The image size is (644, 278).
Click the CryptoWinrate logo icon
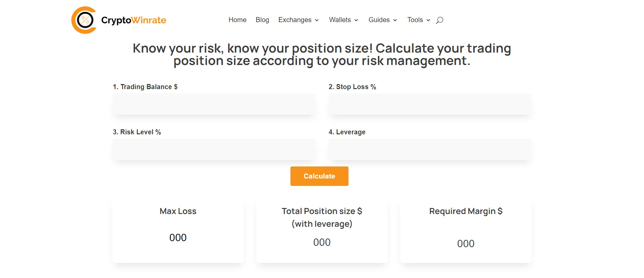pos(84,20)
